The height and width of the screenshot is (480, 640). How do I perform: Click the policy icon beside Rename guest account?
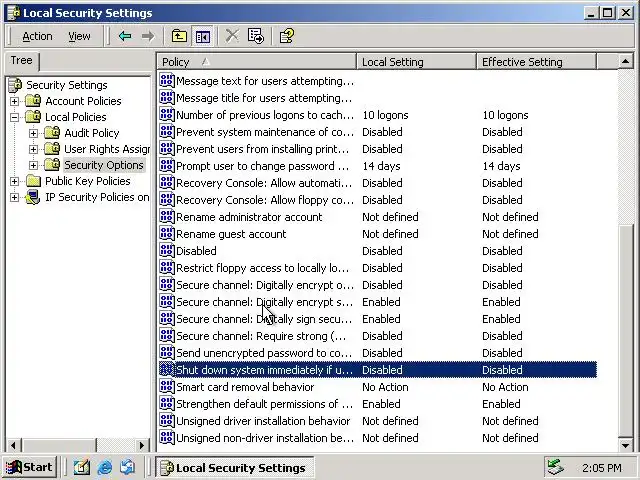pos(167,233)
